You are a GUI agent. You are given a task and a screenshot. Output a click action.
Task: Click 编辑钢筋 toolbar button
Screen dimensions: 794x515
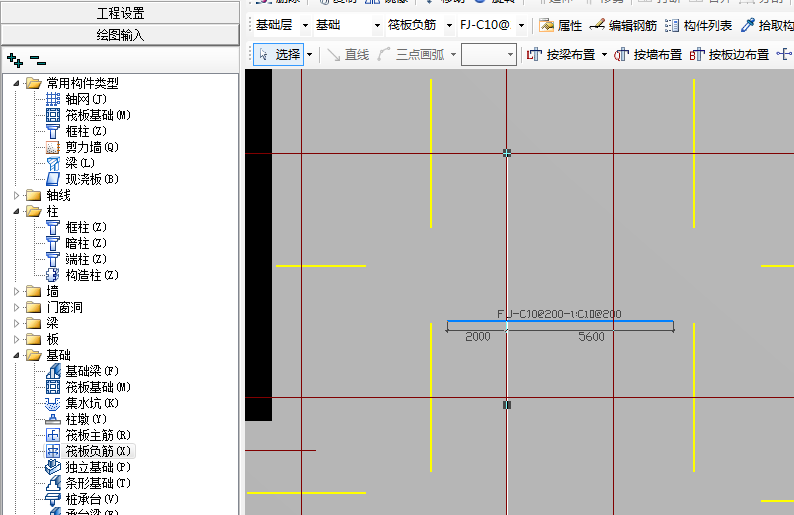coord(623,25)
